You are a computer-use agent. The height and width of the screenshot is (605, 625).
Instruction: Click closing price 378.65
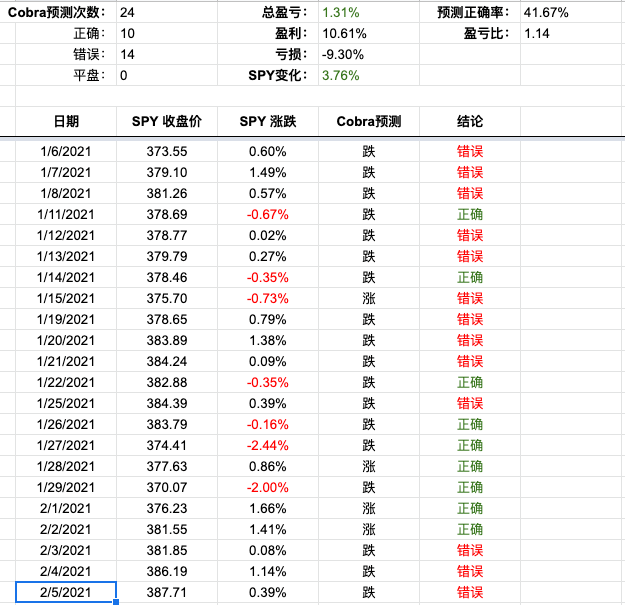(167, 320)
